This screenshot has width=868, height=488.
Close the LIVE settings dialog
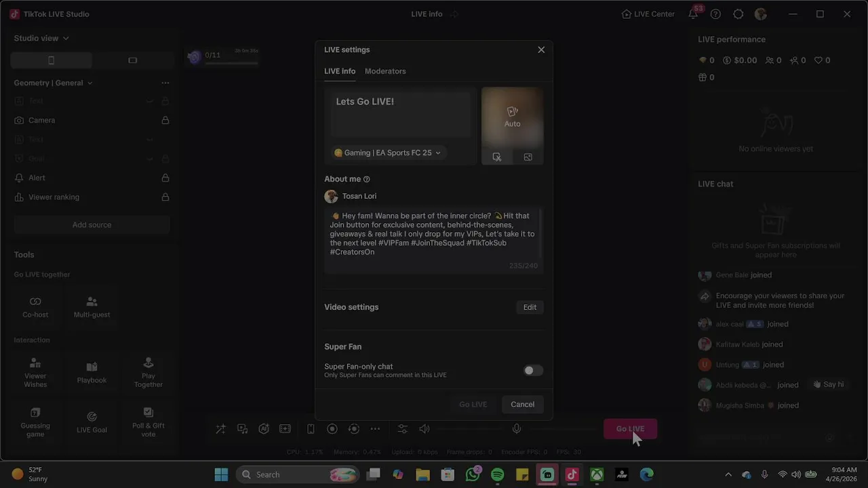click(x=541, y=49)
